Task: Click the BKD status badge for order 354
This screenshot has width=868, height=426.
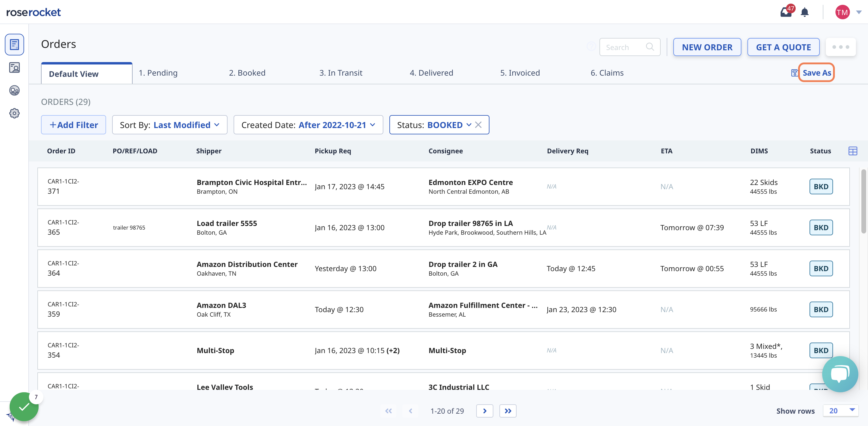Action: point(821,351)
